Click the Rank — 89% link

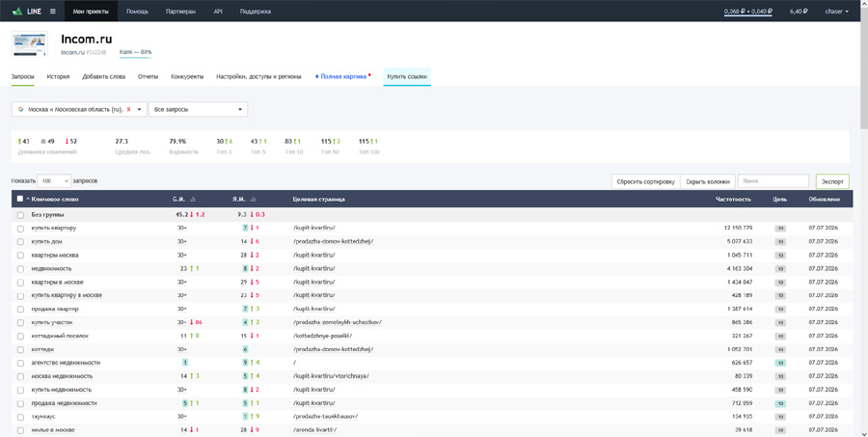pos(135,52)
